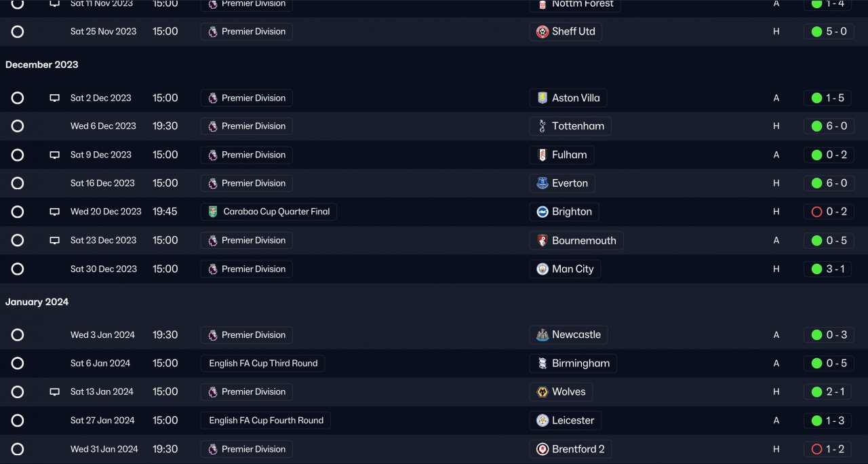Open the 1 - 2 result against Brentford

(x=828, y=448)
